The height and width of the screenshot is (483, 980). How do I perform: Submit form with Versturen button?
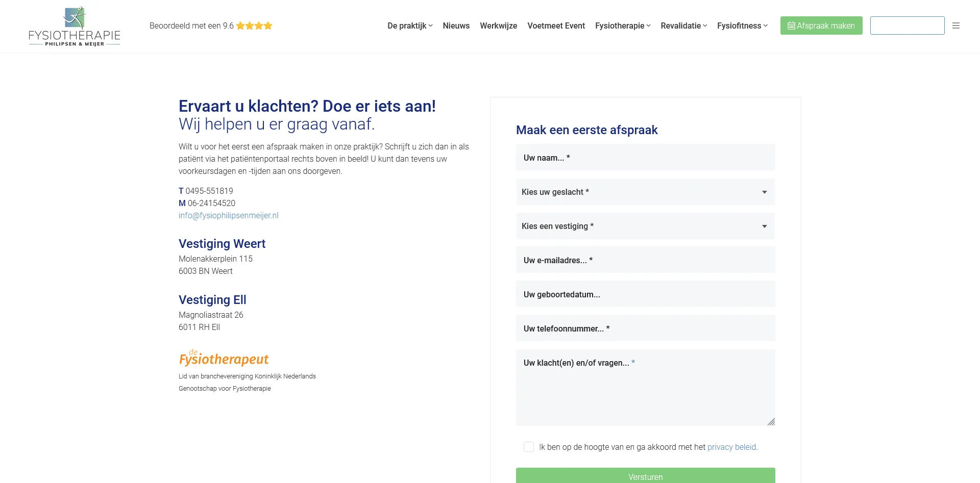coord(646,476)
